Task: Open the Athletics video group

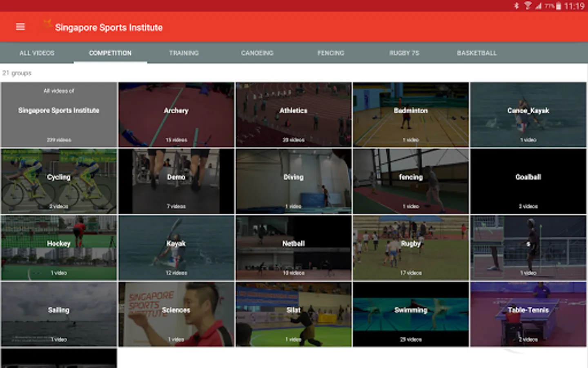Action: click(294, 115)
